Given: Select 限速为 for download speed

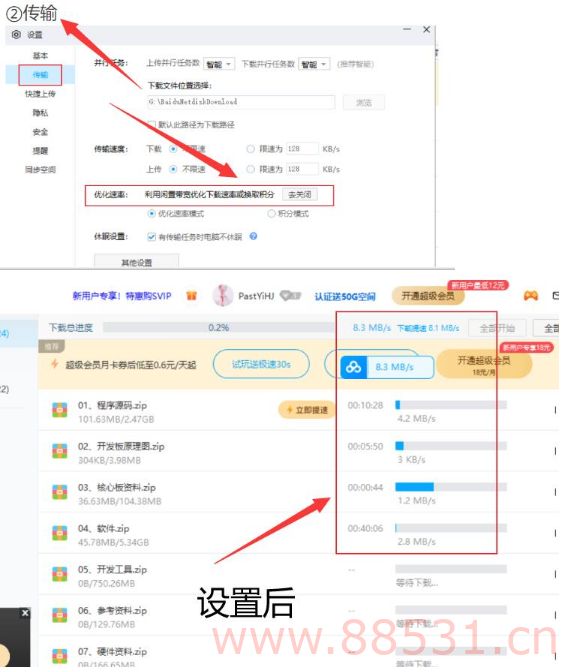Looking at the screenshot, I should pos(250,149).
